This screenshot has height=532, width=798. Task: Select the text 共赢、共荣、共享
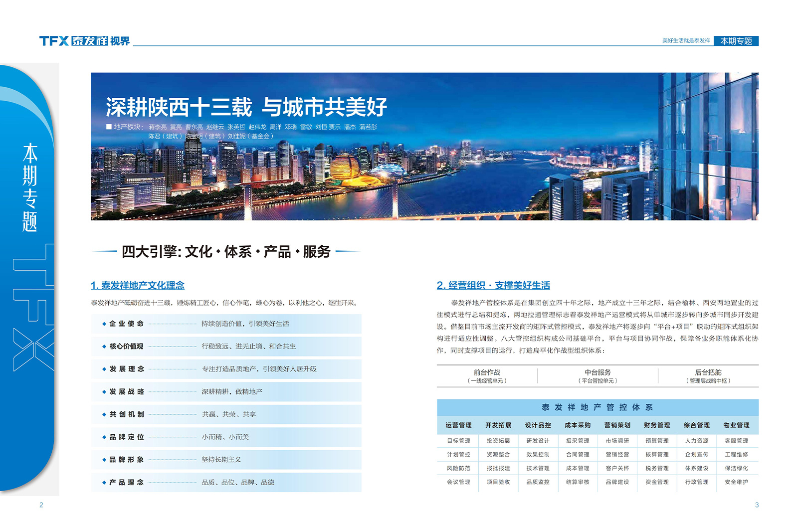229,414
